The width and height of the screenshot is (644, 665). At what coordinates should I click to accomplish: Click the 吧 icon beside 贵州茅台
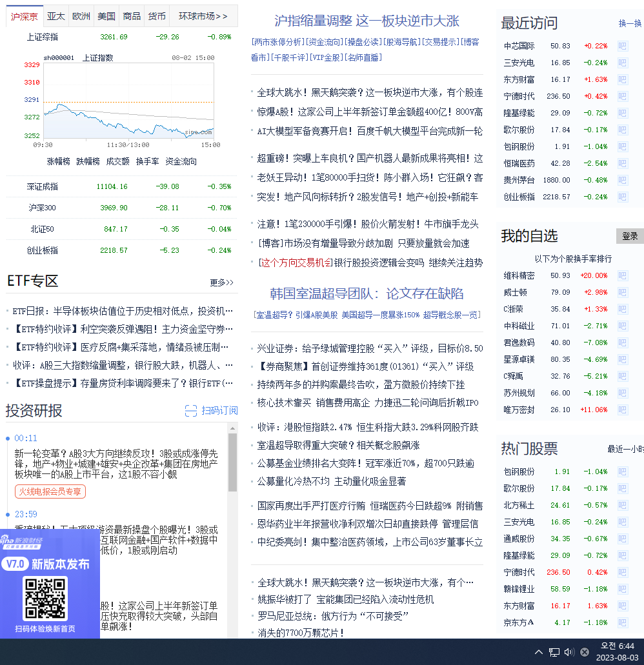pyautogui.click(x=622, y=180)
